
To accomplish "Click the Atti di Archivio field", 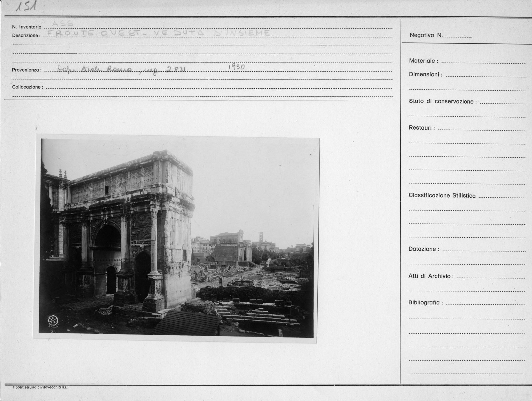I will pos(491,276).
